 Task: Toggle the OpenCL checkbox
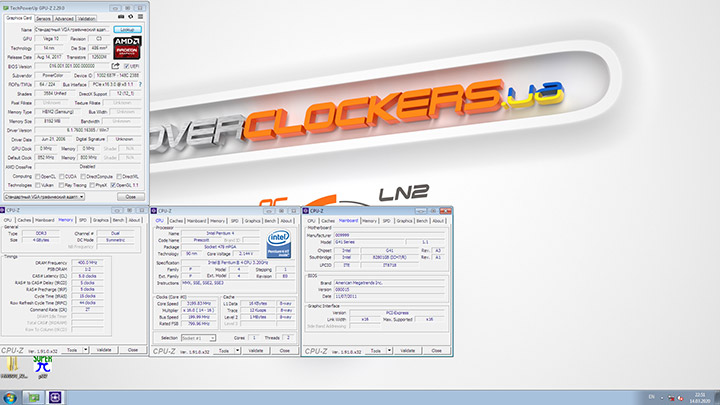click(x=38, y=176)
